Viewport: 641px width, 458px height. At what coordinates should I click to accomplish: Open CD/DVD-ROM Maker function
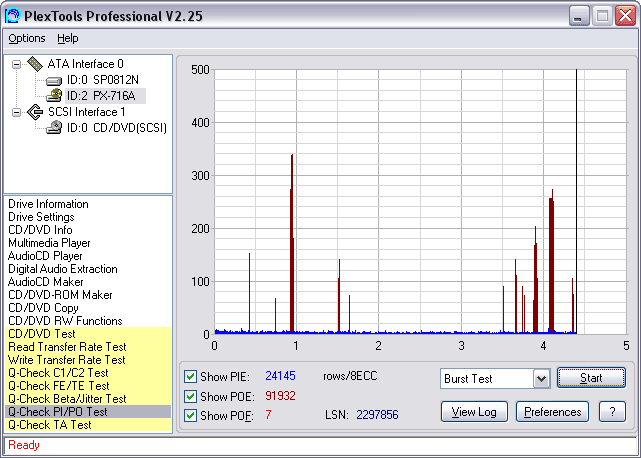tap(60, 295)
